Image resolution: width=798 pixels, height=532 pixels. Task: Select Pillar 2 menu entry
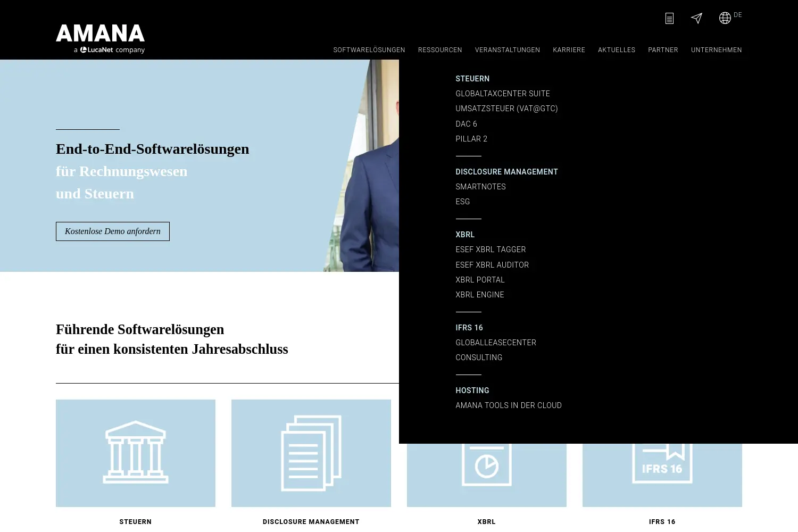(x=471, y=139)
